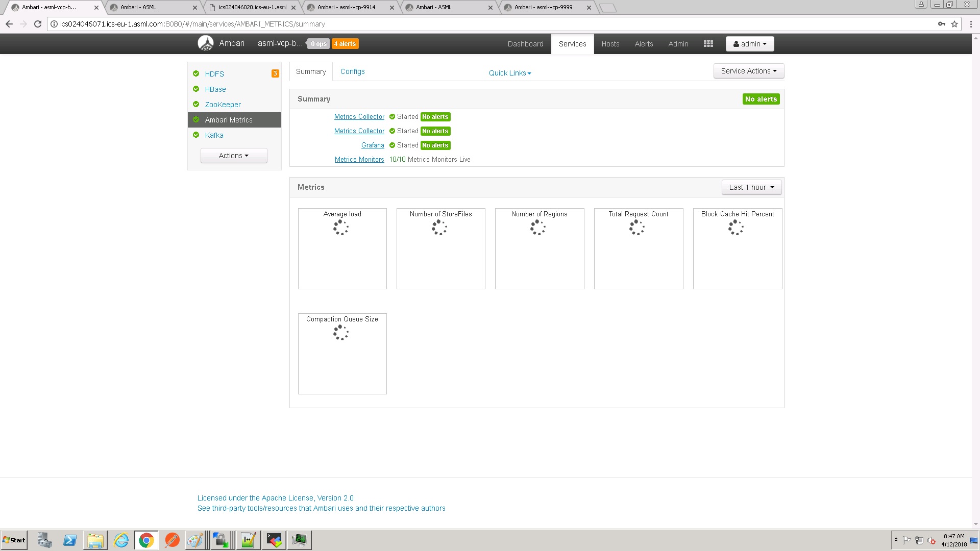The width and height of the screenshot is (980, 551).
Task: Select the Kafka service in the sidebar
Action: pos(214,135)
